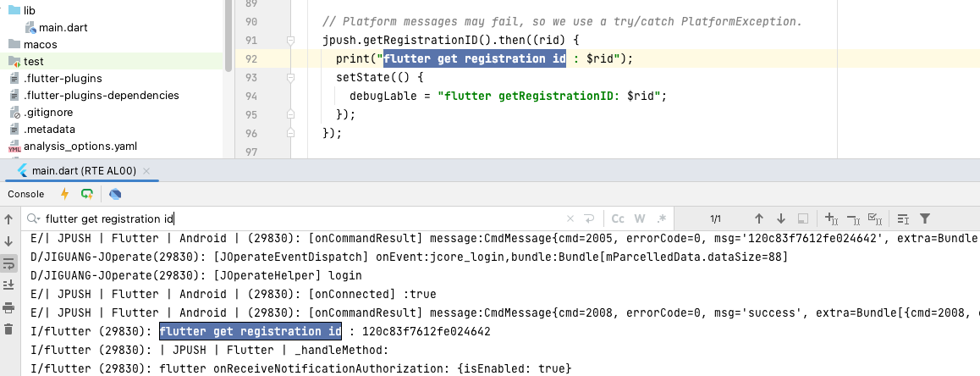Add selection for next occurrence icon

(x=831, y=218)
